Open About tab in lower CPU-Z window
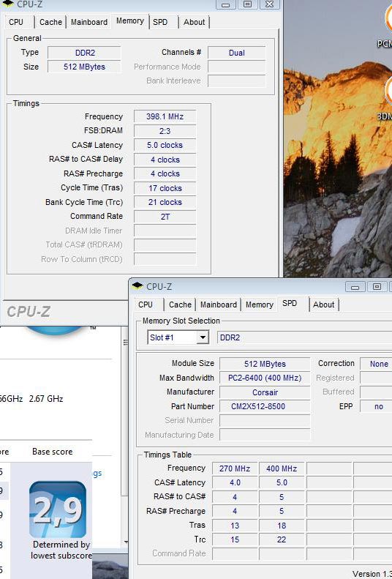This screenshot has height=579, width=392. coord(324,305)
